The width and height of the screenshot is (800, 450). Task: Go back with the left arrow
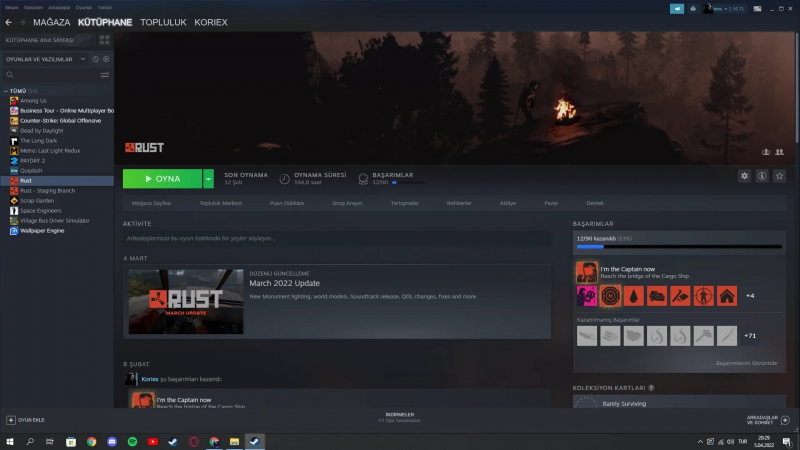coord(8,22)
